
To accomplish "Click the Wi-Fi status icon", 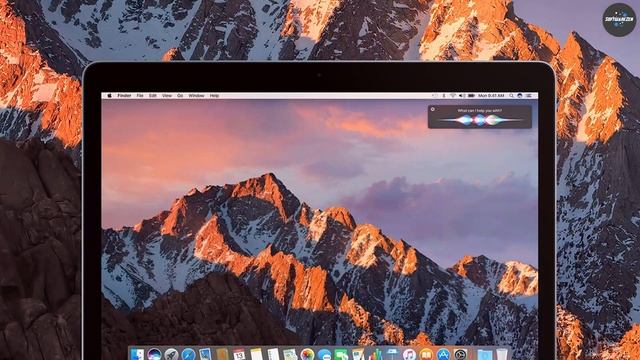I will (x=453, y=96).
